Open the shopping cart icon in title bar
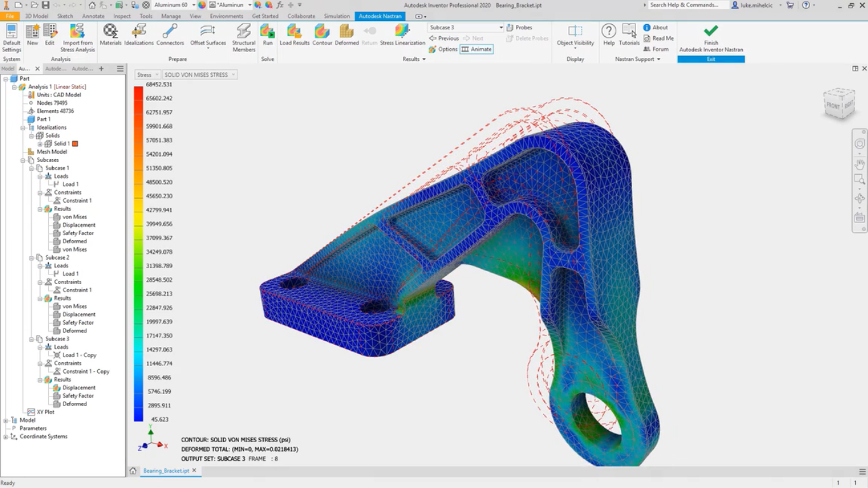The width and height of the screenshot is (868, 488). tap(790, 4)
